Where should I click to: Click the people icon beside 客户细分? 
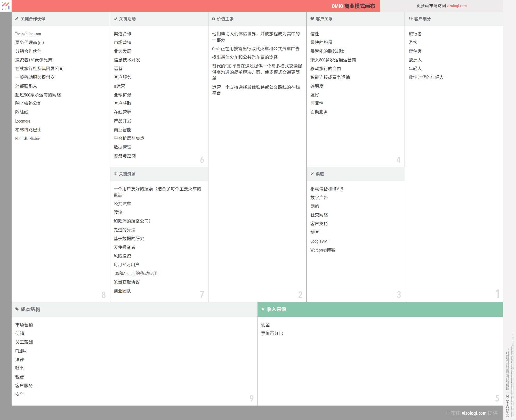point(410,19)
